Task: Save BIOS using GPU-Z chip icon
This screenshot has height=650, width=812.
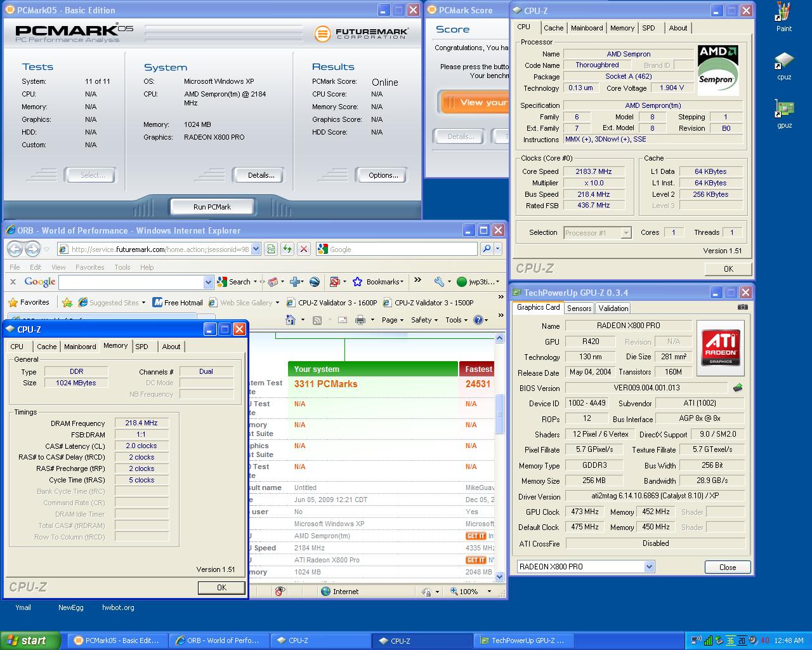Action: coord(738,388)
